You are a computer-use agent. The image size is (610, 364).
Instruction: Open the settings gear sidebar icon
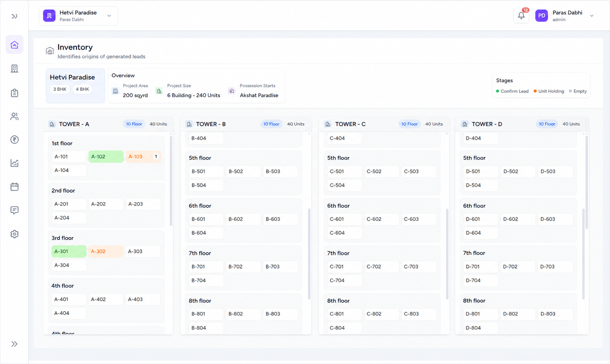[14, 234]
